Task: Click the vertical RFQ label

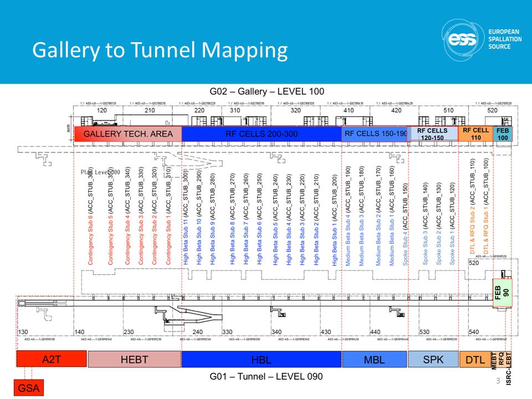Action: coord(501,359)
